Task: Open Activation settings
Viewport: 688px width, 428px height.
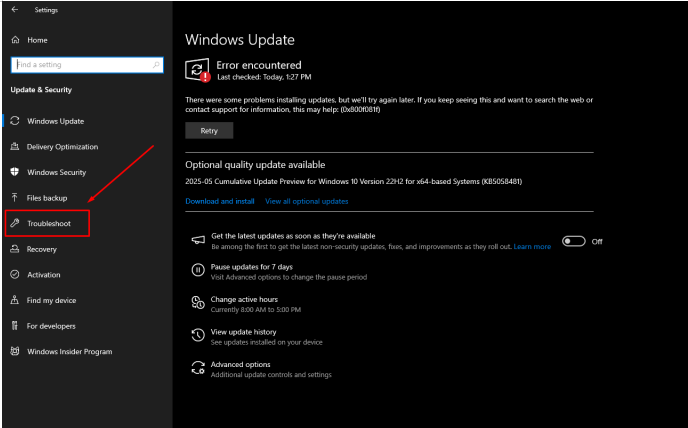Action: (44, 275)
